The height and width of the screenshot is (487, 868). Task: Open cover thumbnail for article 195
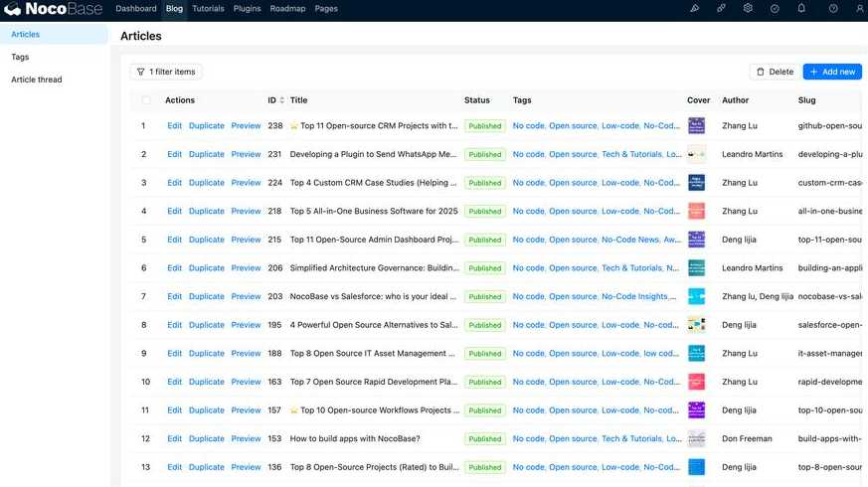click(x=696, y=325)
